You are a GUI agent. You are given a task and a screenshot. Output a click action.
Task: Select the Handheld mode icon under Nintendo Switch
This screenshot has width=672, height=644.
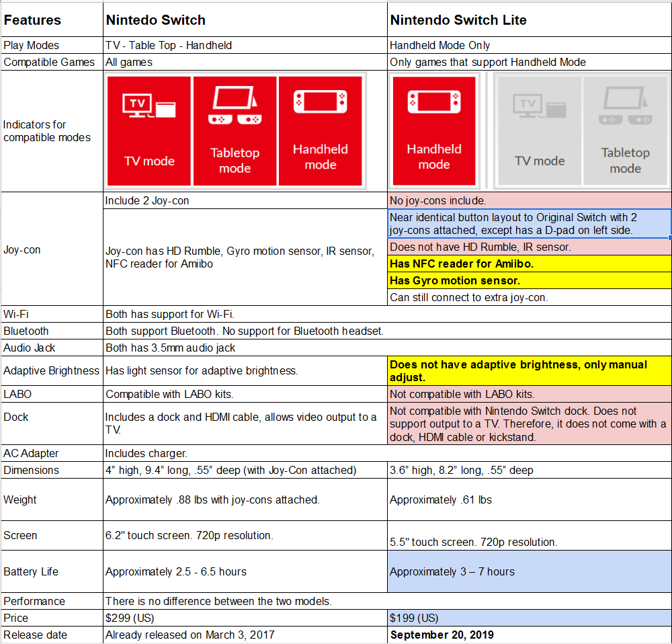(x=321, y=130)
